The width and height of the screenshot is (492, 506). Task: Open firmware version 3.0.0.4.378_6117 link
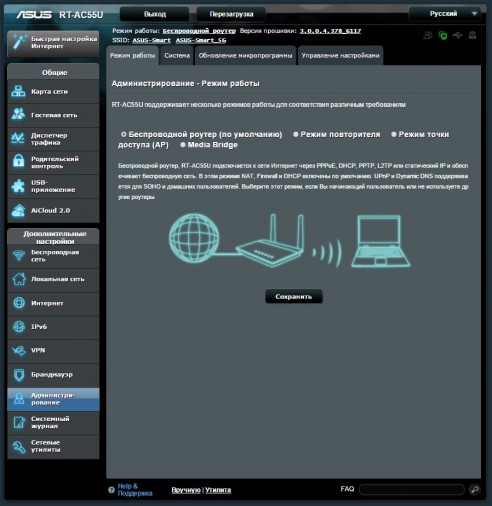click(x=330, y=31)
